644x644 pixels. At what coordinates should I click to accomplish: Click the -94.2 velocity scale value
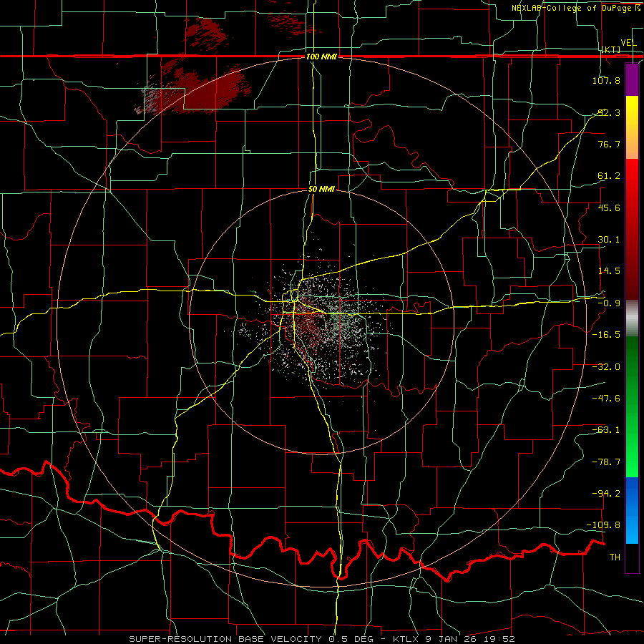coord(606,493)
